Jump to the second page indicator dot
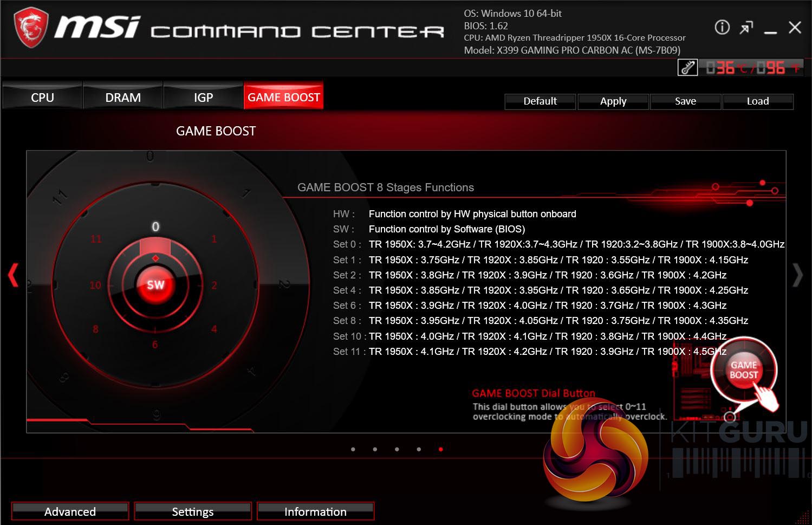Image resolution: width=812 pixels, height=525 pixels. pos(375,449)
